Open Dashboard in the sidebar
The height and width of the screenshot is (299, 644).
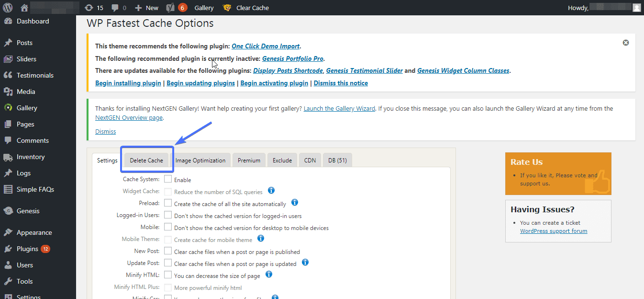33,21
